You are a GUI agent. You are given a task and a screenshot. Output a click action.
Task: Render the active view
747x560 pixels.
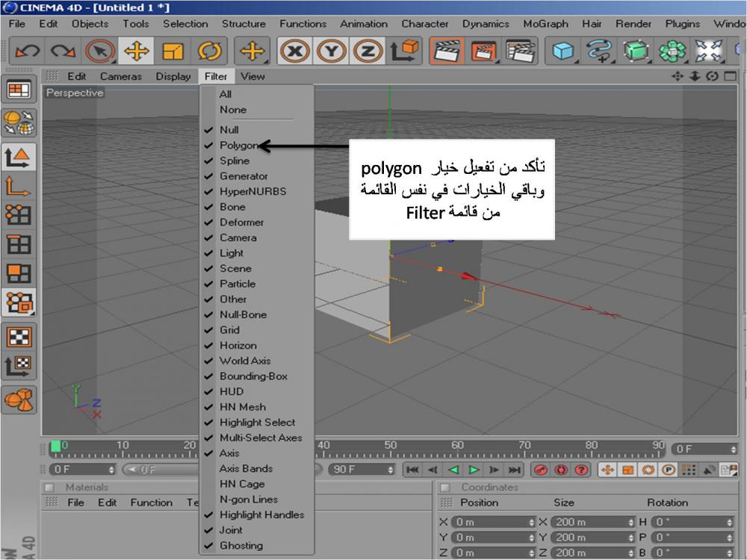coord(447,51)
